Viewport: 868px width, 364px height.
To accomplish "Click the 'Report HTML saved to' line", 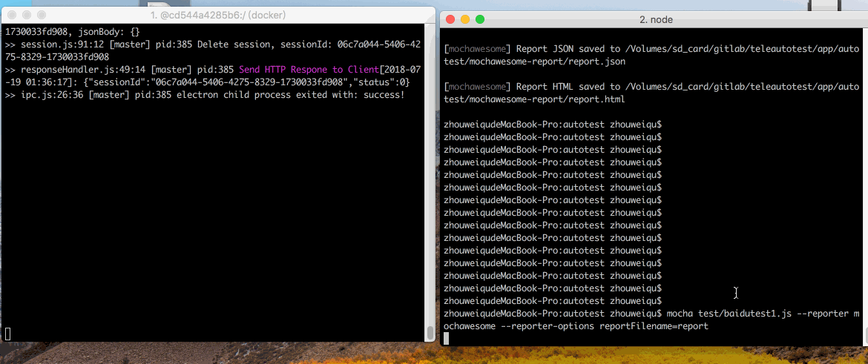I will click(x=651, y=93).
